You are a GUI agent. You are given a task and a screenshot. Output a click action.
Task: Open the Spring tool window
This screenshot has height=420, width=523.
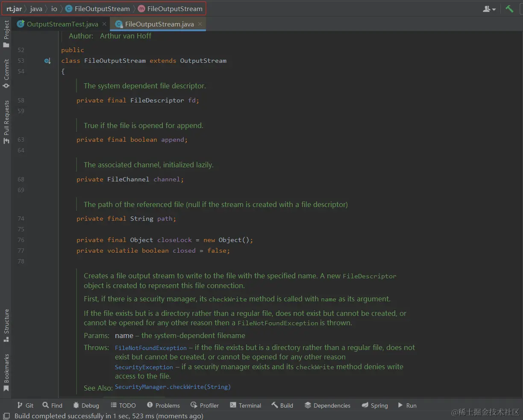click(375, 405)
